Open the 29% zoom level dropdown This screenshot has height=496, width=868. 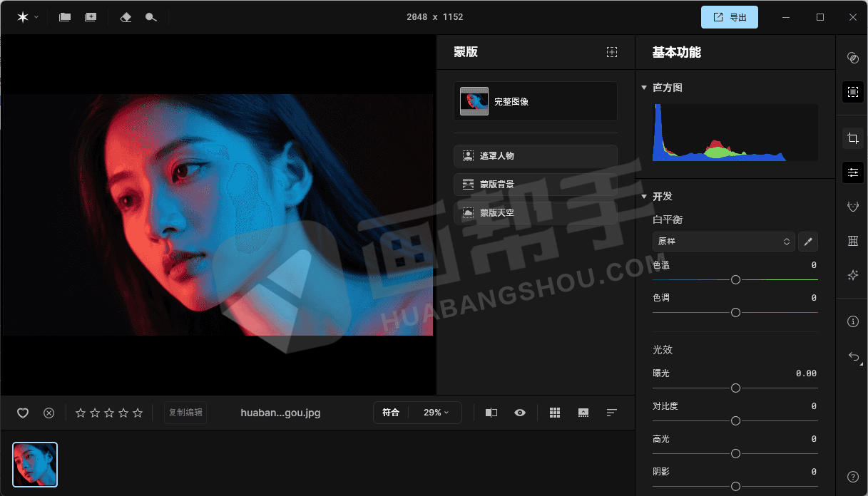tap(436, 413)
